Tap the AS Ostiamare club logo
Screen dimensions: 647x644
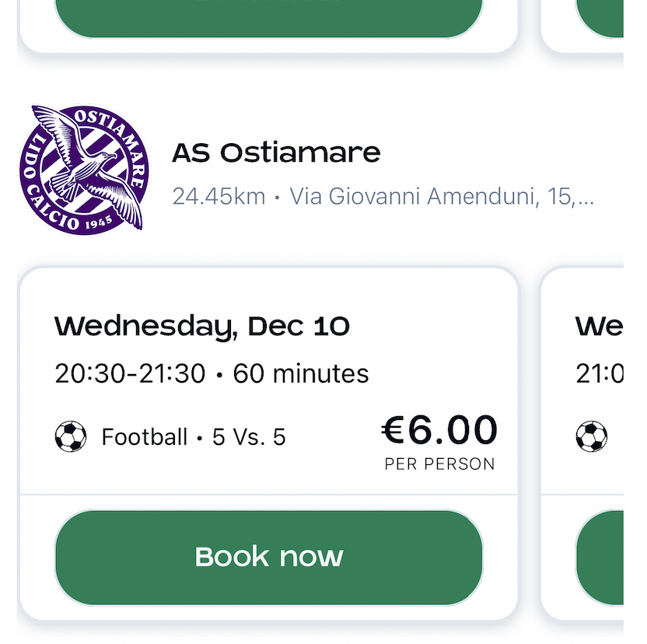(82, 168)
